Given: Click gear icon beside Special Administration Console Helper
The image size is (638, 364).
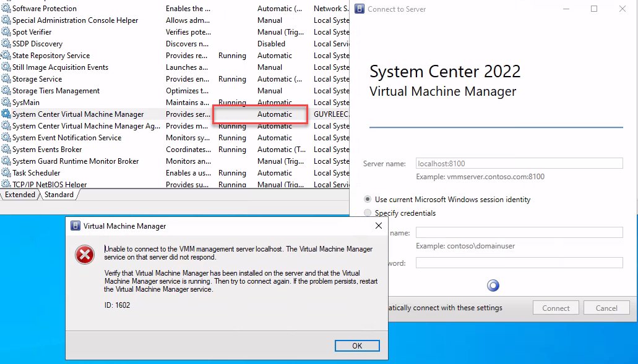Looking at the screenshot, I should point(6,20).
